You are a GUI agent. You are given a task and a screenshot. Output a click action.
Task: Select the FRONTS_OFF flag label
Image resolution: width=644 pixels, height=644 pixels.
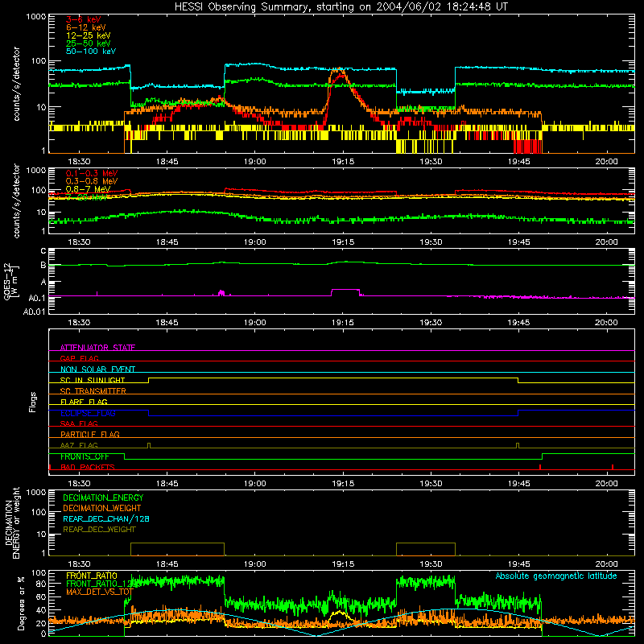(85, 456)
